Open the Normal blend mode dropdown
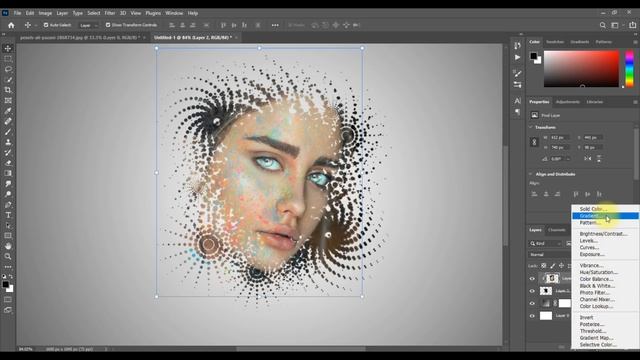This screenshot has height=360, width=640. coord(550,255)
